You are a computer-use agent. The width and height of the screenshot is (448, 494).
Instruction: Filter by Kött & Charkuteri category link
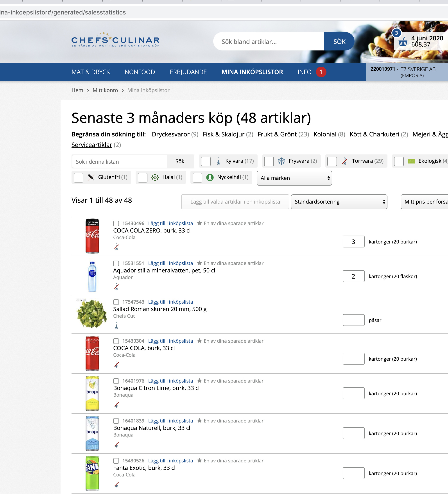pyautogui.click(x=374, y=134)
